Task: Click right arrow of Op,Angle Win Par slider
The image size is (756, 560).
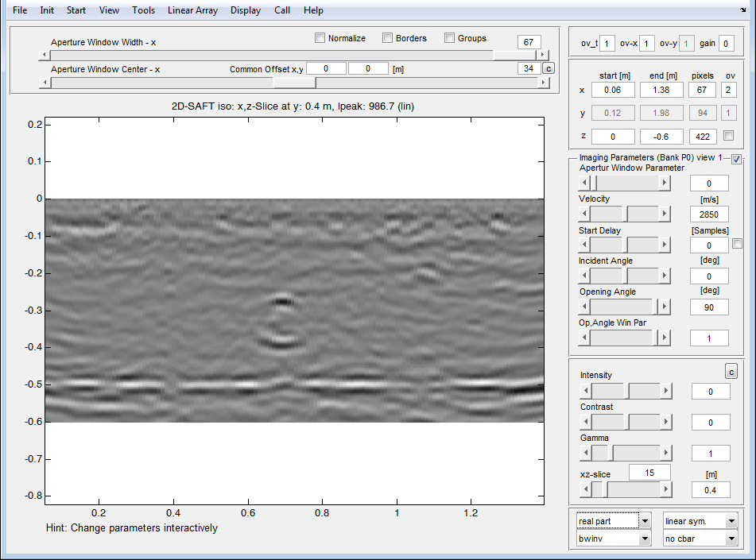Action: pos(665,338)
